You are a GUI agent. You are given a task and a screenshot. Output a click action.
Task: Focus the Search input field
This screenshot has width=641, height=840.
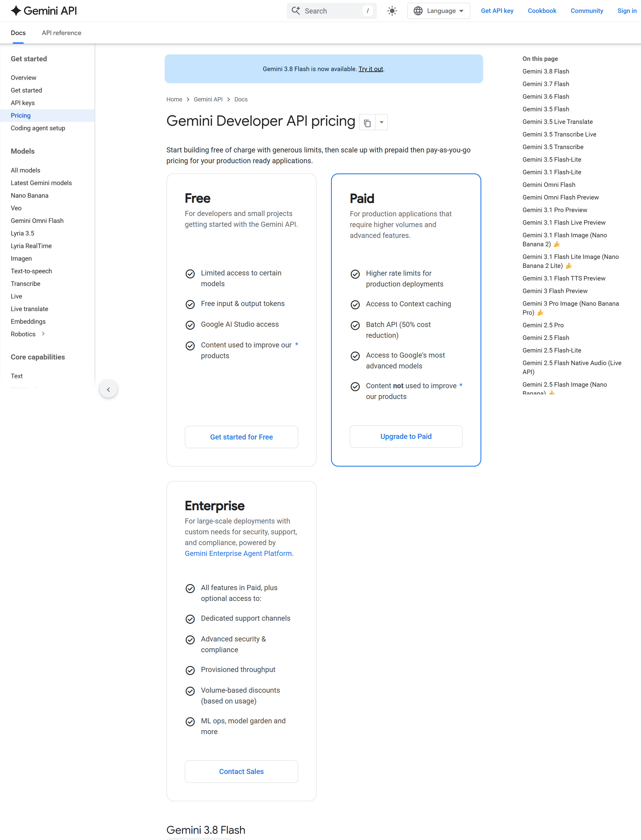point(332,11)
